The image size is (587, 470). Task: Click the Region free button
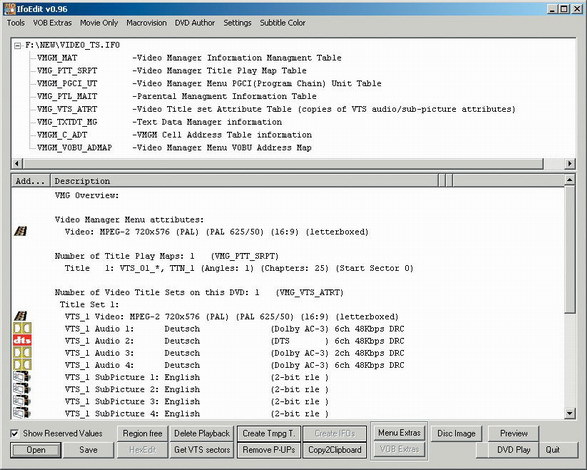tap(143, 433)
